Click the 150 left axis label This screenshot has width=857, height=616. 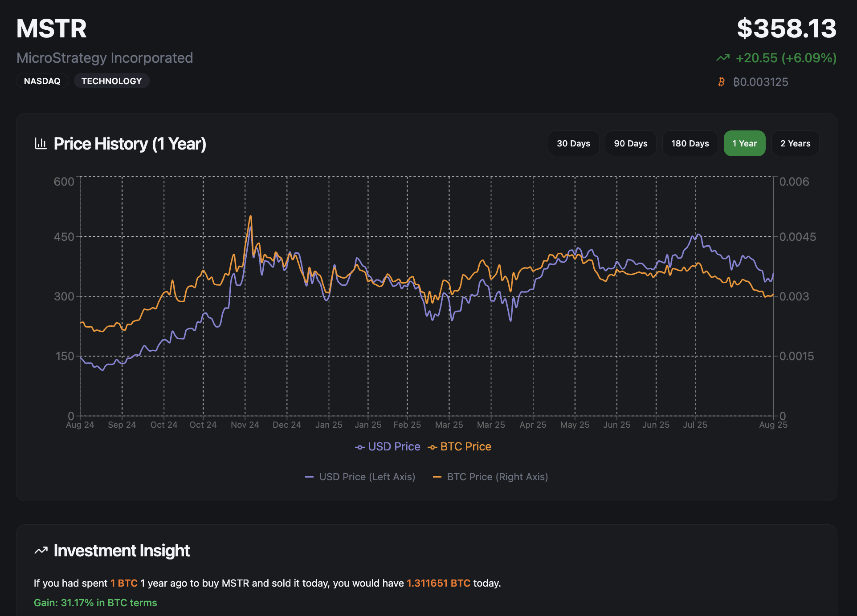(65, 356)
